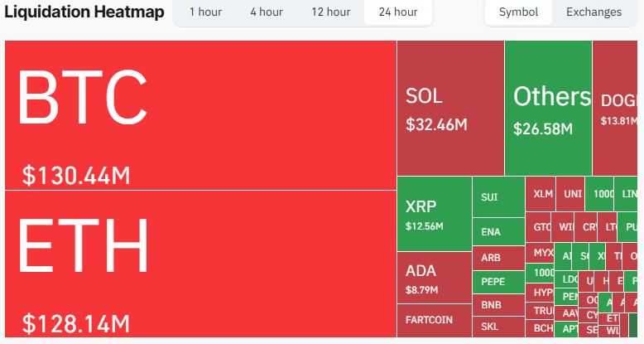Select the 4 hour timeframe

(267, 12)
